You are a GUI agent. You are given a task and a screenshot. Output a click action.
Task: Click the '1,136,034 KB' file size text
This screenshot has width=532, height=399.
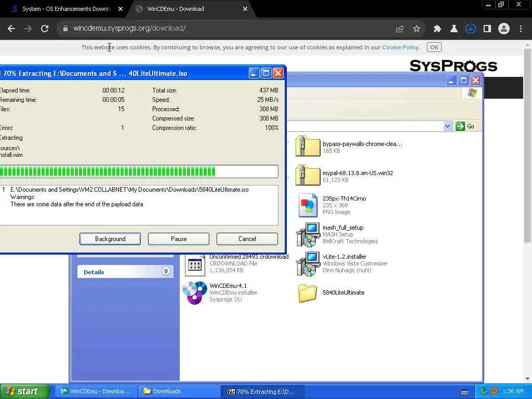(227, 270)
